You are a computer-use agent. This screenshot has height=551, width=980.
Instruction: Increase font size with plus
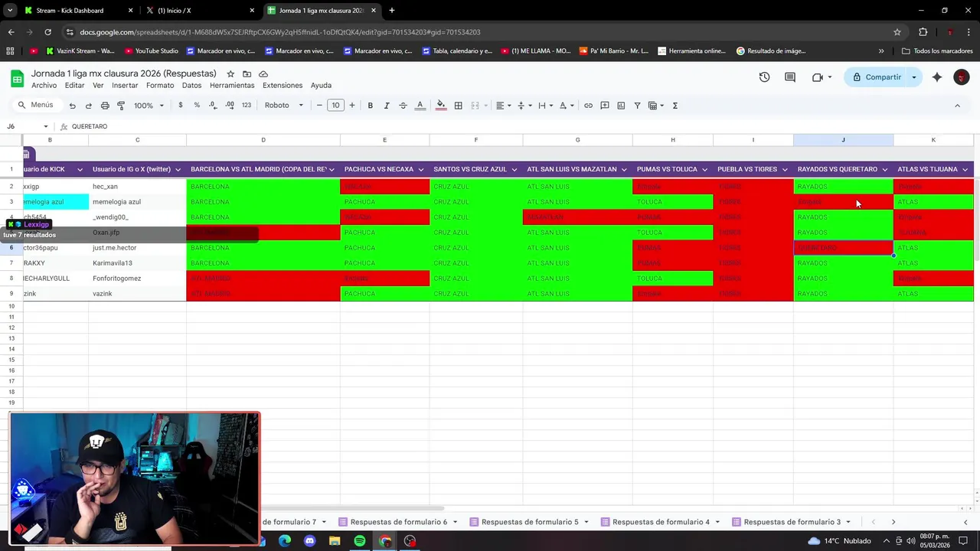[352, 106]
